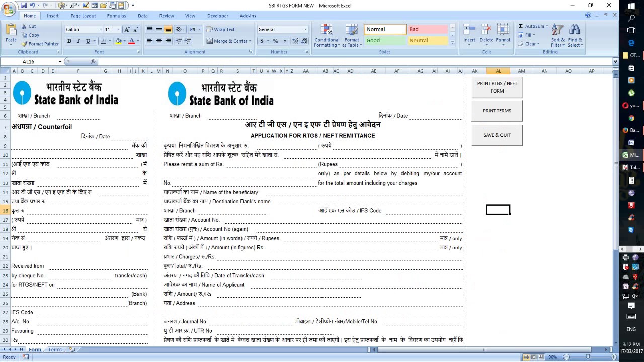Click the Insert Function fx button

[x=93, y=62]
